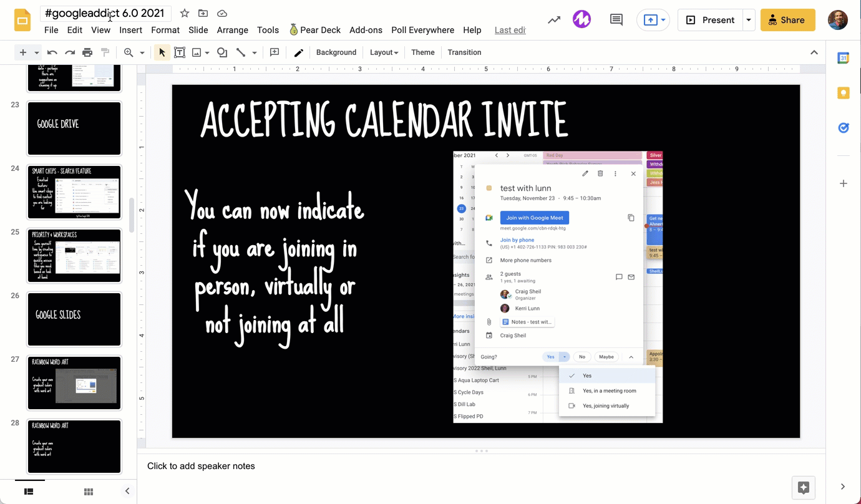Click the Background button
Image resolution: width=861 pixels, height=504 pixels.
click(x=336, y=52)
